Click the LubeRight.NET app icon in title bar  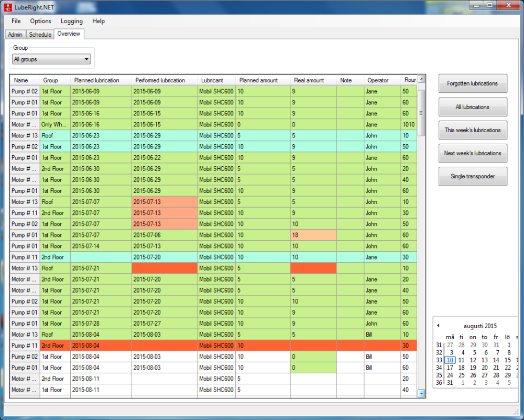click(7, 6)
